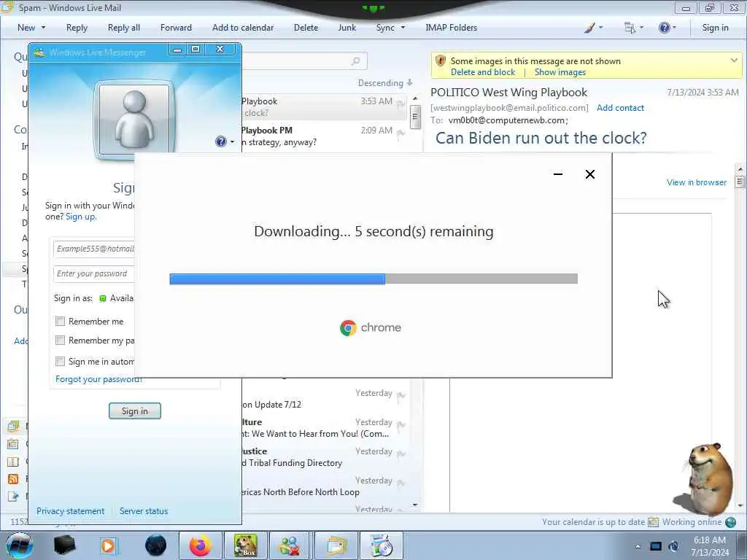The height and width of the screenshot is (560, 747).
Task: Click the Enter your password field
Action: (x=94, y=273)
